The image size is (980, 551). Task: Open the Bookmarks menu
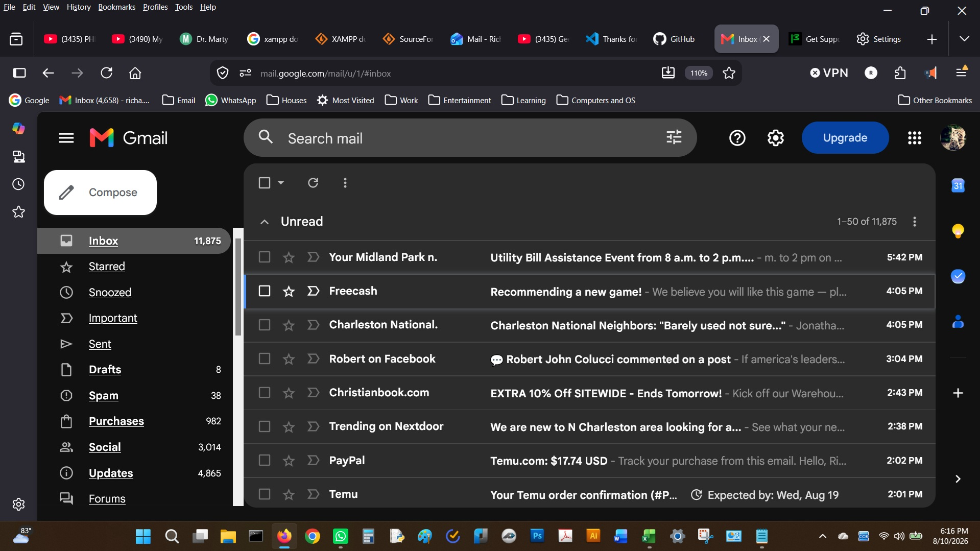click(x=116, y=7)
